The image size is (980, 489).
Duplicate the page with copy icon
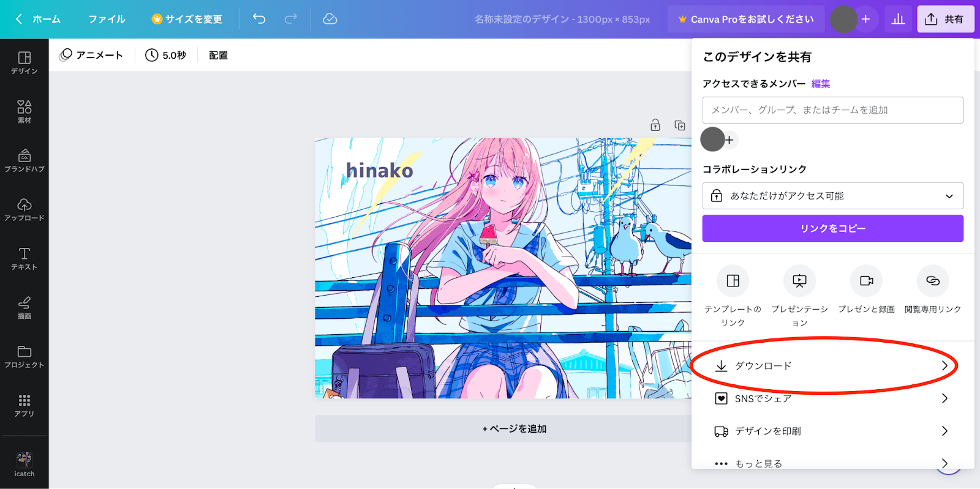tap(680, 125)
